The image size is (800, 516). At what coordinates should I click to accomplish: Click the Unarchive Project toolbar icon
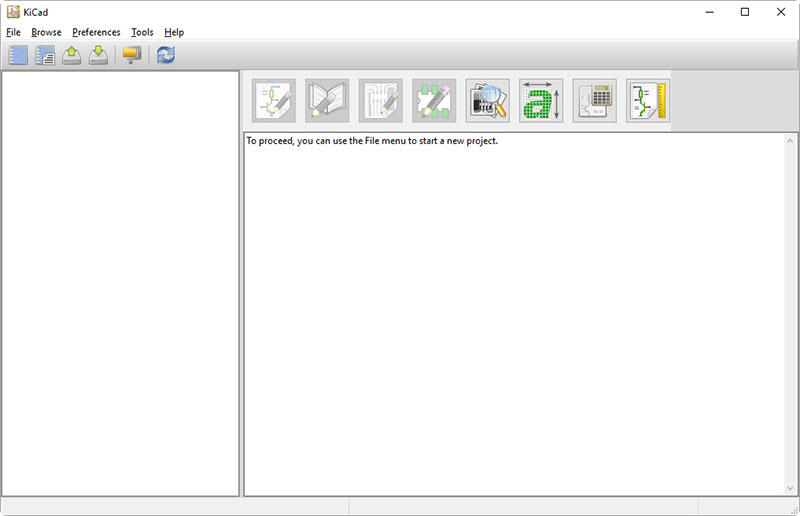pyautogui.click(x=98, y=55)
